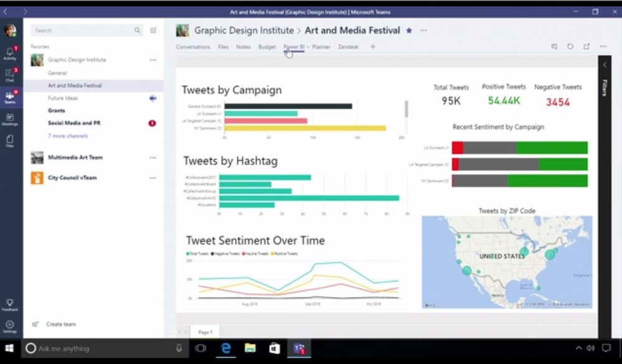Reload the Power BI tab
Screen dimensions: 622x364
[x=570, y=47]
